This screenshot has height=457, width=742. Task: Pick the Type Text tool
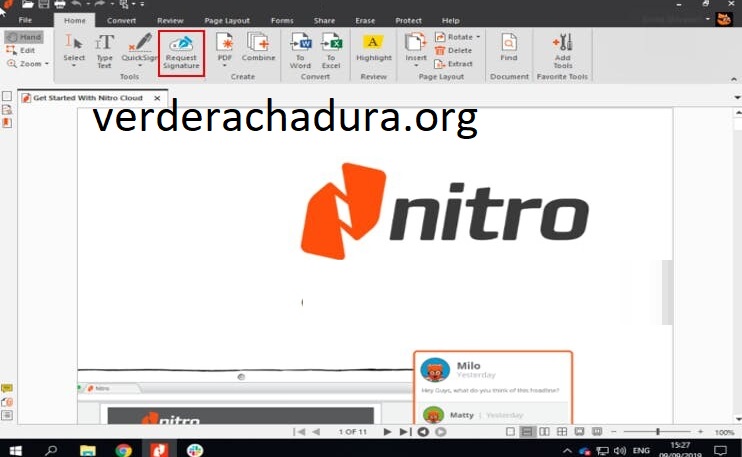tap(105, 51)
